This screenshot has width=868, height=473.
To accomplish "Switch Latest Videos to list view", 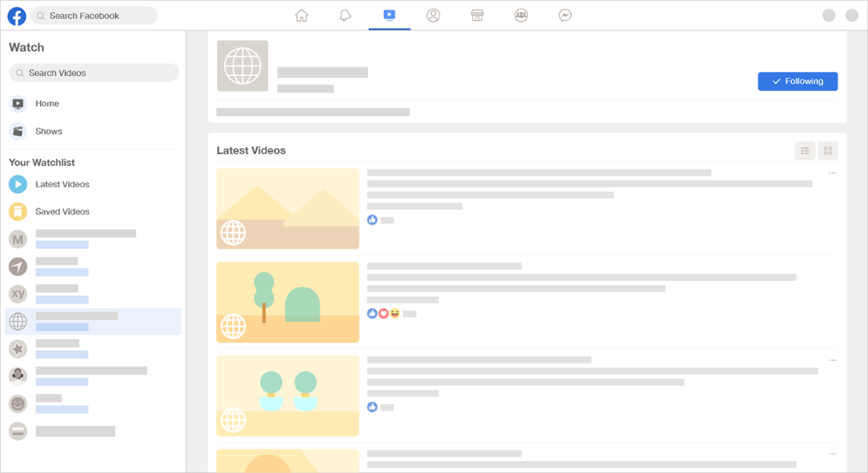I will point(805,150).
